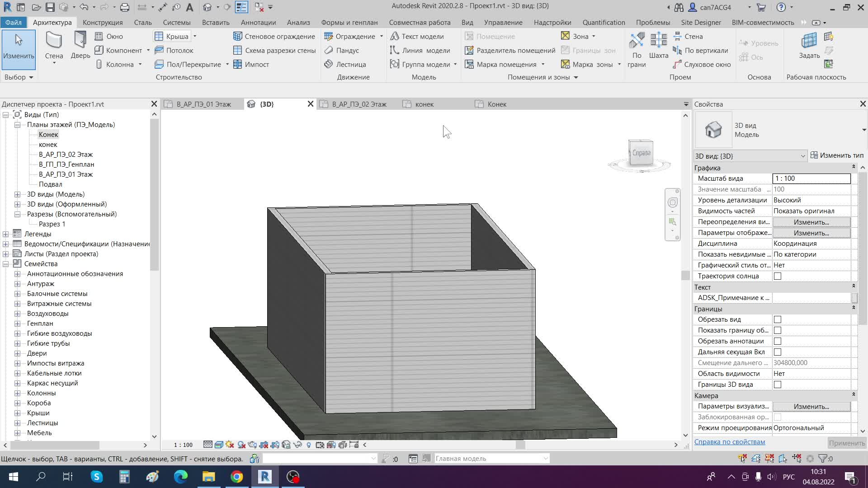This screenshot has height=488, width=868.
Task: Select the Слуховое окно dormer tool
Action: [x=702, y=64]
